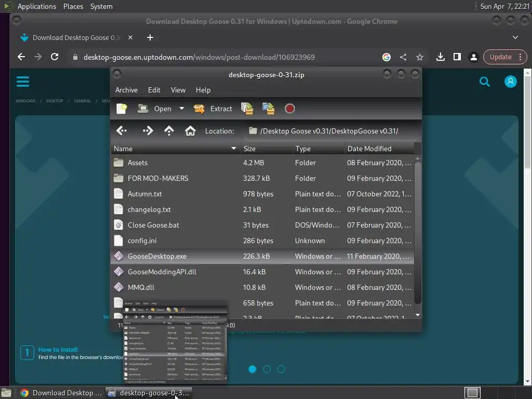Viewport: 532px width, 399px height.
Task: Open Chrome tab search chevron
Action: [x=515, y=37]
